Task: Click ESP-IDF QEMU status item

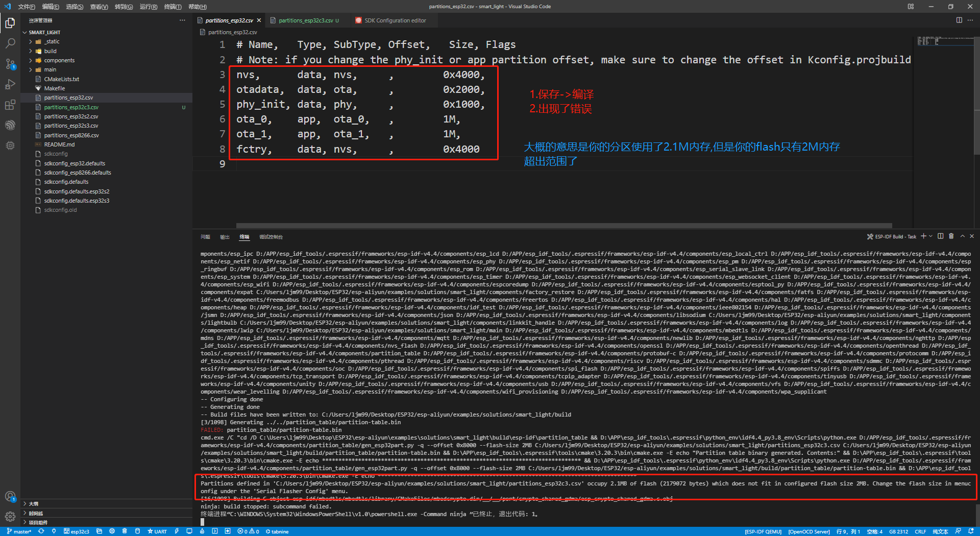Action: pos(763,531)
